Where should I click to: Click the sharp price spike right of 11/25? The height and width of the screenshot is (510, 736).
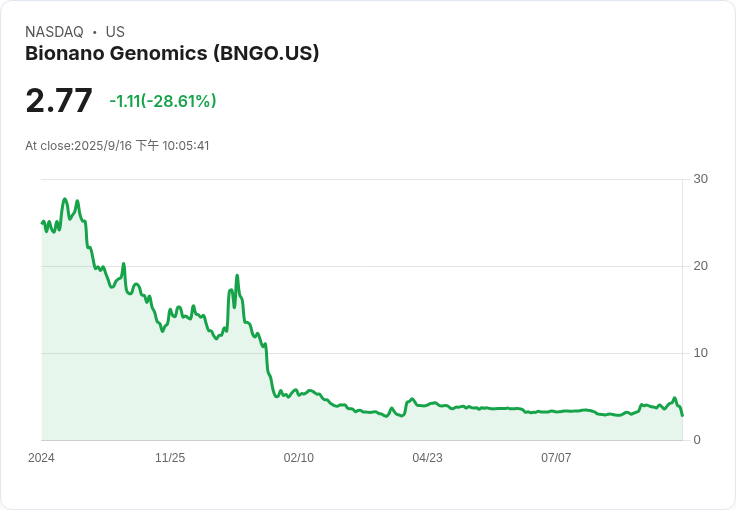(237, 275)
